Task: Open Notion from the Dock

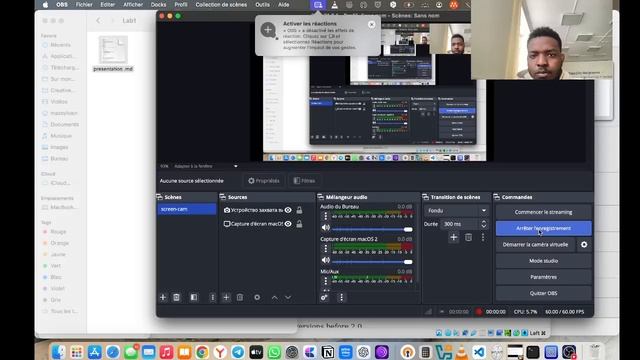Action: 328,352
